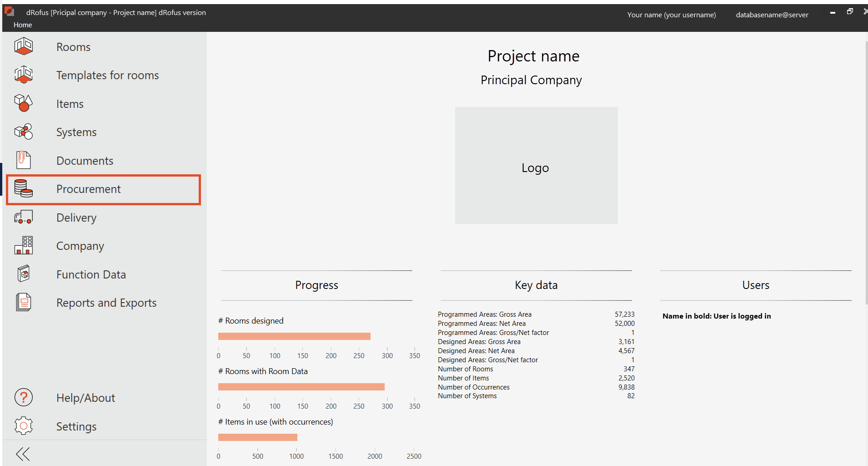Click the Help/About question mark icon

[24, 397]
